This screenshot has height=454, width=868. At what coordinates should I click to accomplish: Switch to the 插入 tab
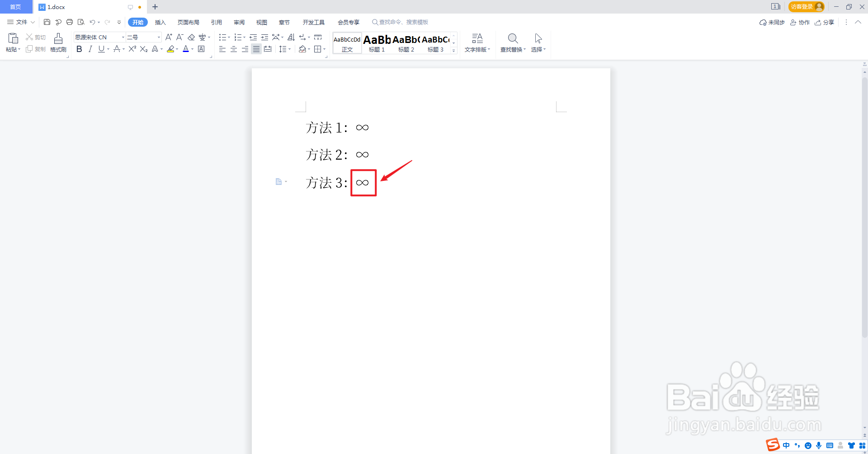(160, 22)
